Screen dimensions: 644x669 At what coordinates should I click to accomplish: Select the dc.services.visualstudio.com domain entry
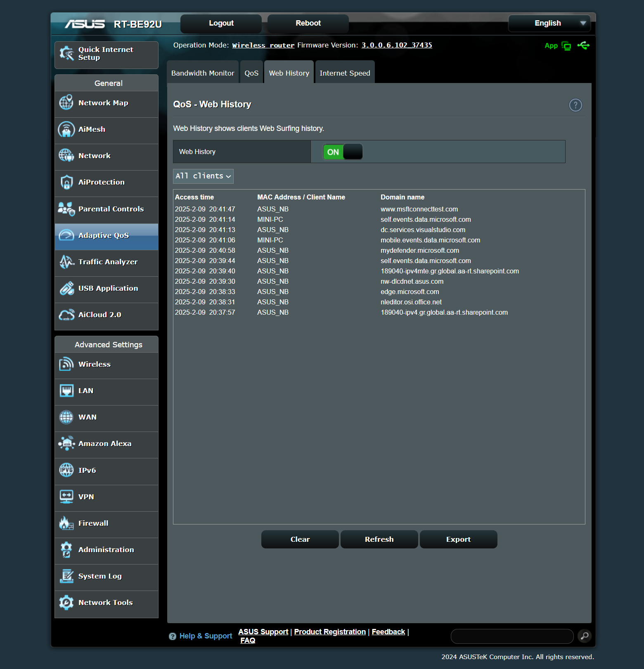pyautogui.click(x=423, y=230)
